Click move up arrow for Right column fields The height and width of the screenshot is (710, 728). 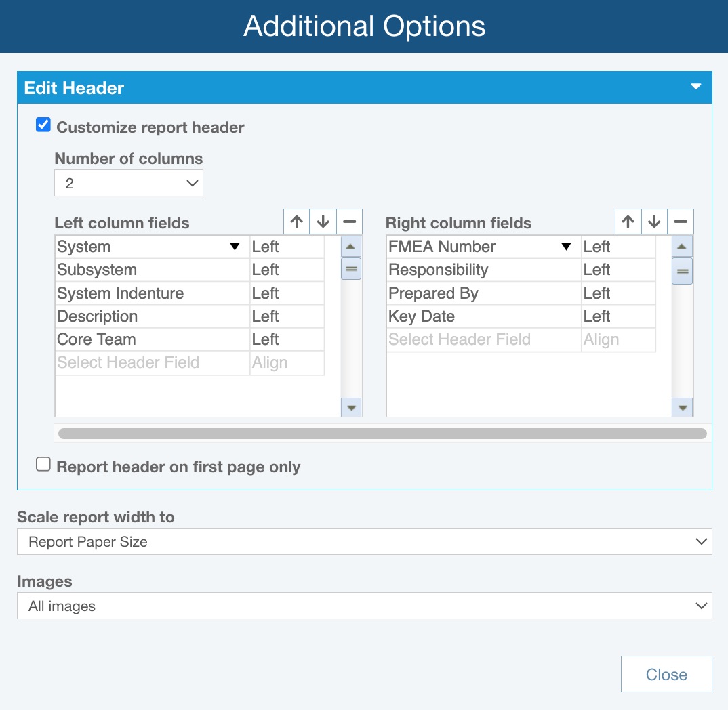[x=628, y=222]
